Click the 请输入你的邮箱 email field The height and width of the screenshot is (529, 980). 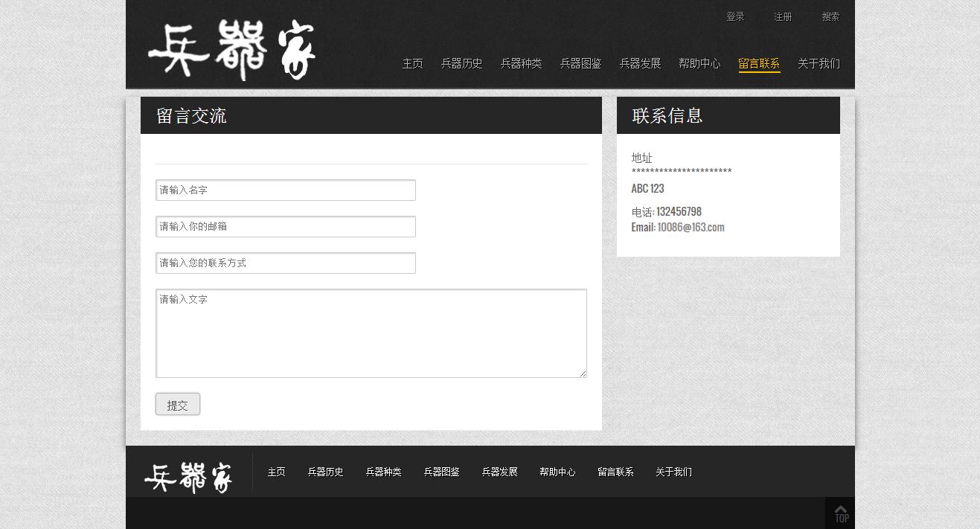point(286,227)
